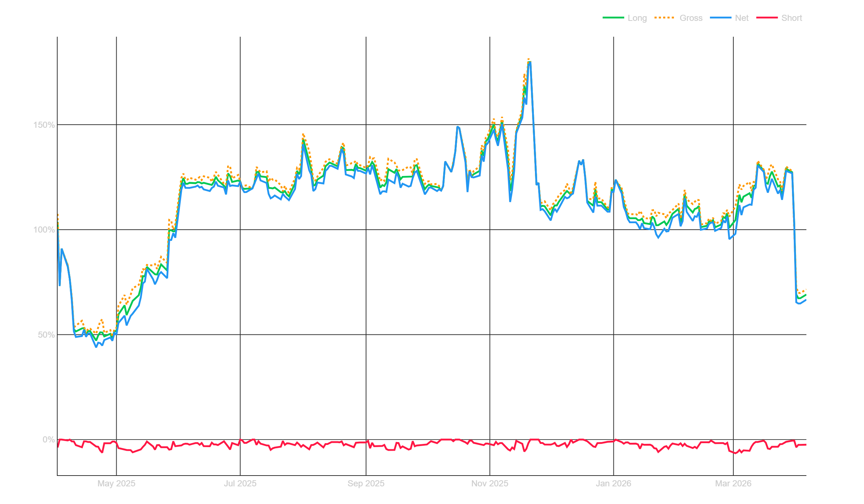Viewport: 864px width, 504px height.
Task: Click the green Long legend line swatch
Action: (613, 18)
